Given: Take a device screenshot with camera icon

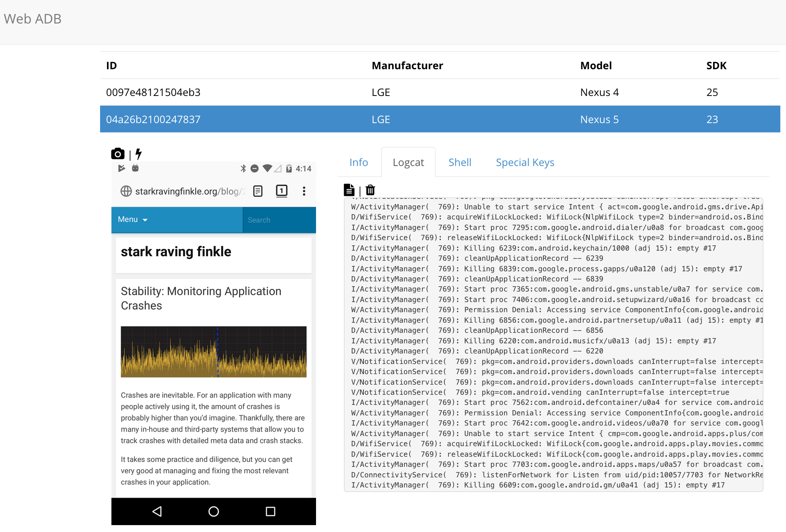Looking at the screenshot, I should [x=117, y=154].
